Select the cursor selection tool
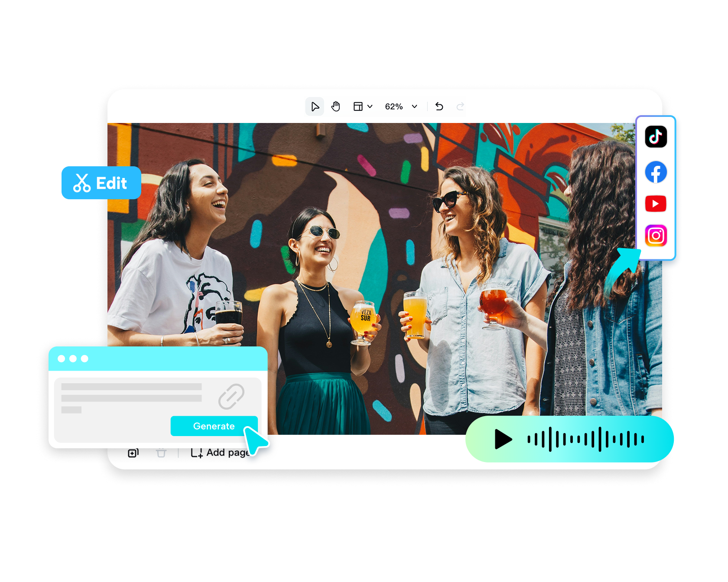Image resolution: width=728 pixels, height=582 pixels. coord(315,106)
